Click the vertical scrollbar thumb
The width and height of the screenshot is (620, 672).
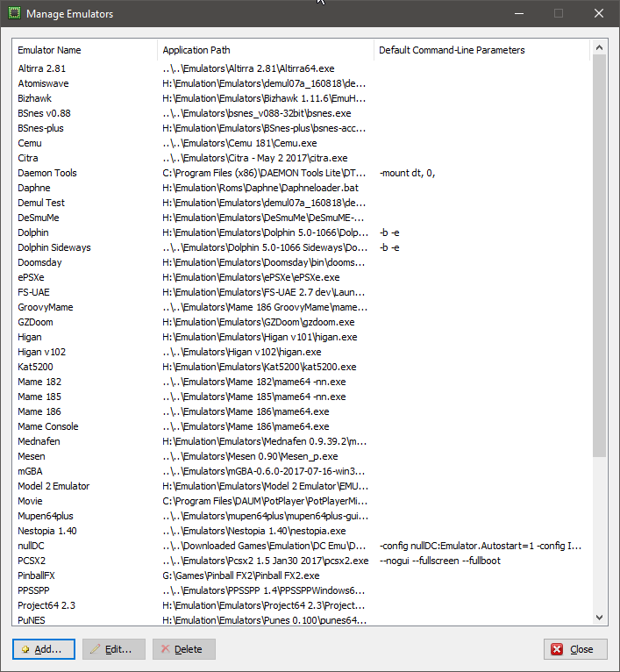599,255
